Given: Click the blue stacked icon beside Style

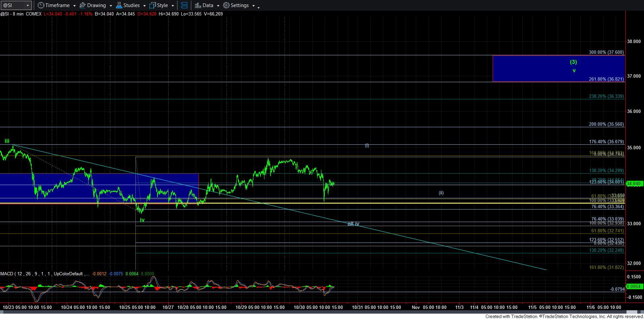Looking at the screenshot, I should click(184, 5).
